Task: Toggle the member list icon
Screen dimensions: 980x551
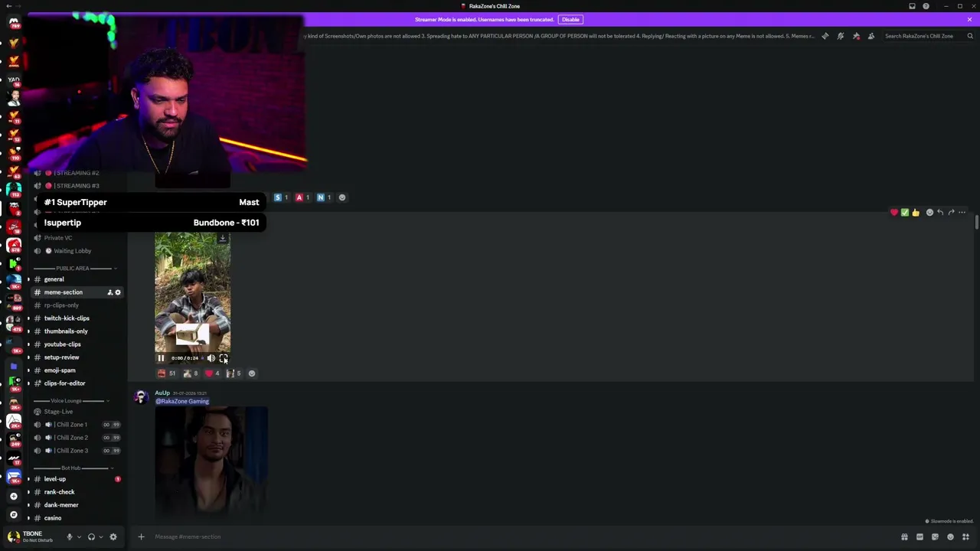Action: click(871, 36)
